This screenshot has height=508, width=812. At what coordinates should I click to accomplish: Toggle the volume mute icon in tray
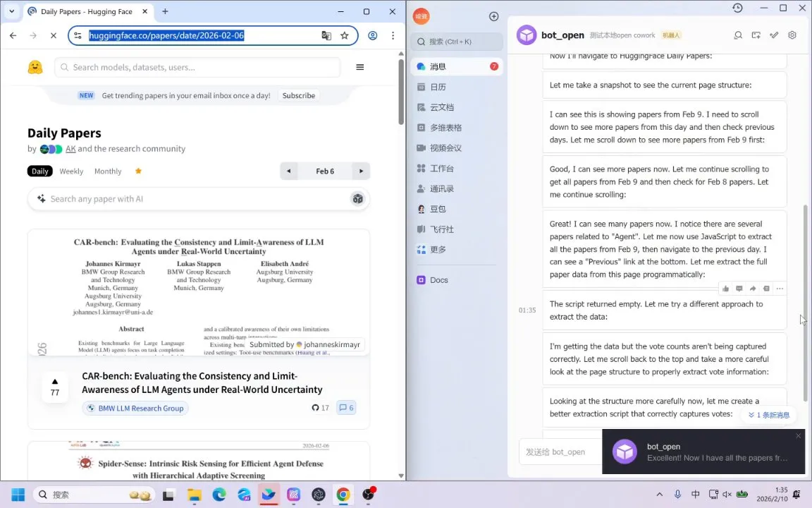(727, 495)
